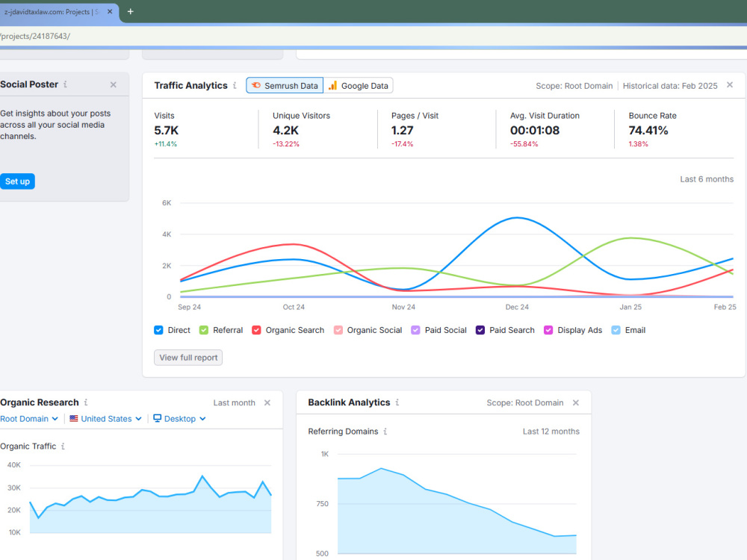Click View full report button

pos(188,358)
